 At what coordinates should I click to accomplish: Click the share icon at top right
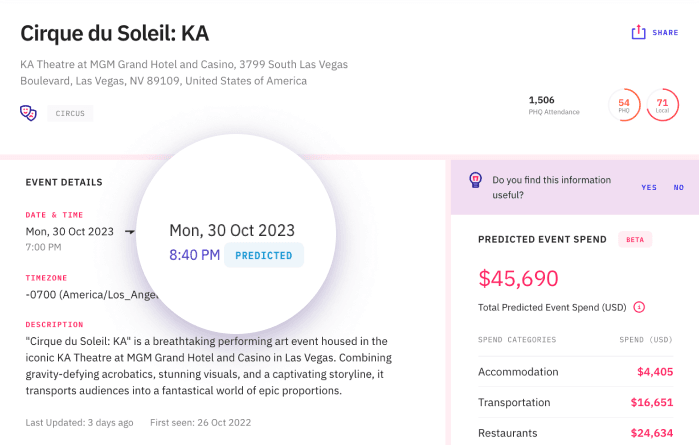click(x=638, y=32)
